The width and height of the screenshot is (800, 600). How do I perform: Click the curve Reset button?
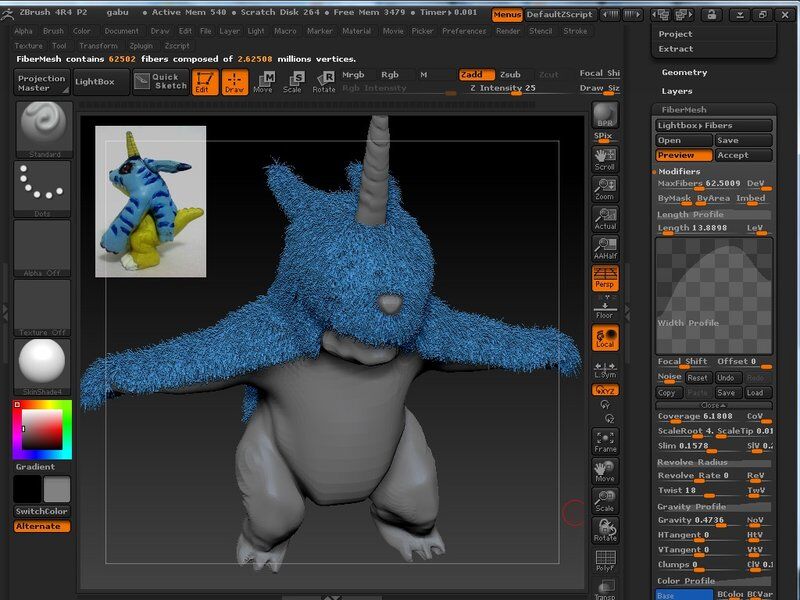(697, 378)
